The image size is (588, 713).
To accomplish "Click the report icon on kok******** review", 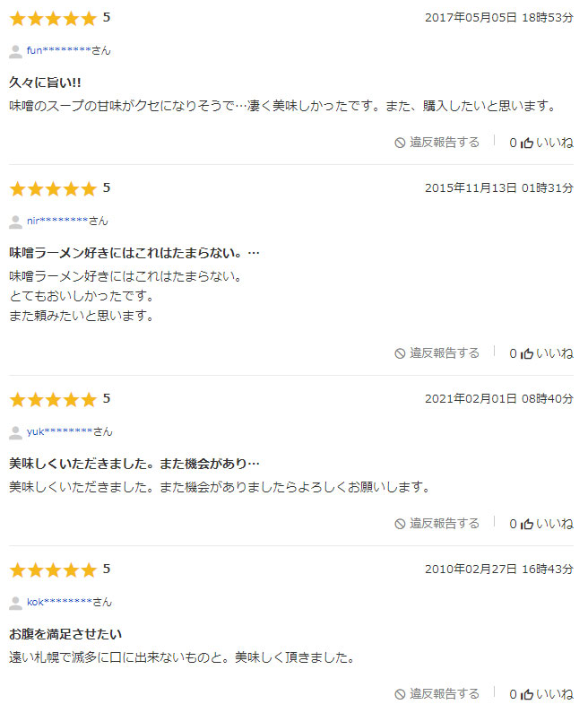I will (x=401, y=694).
